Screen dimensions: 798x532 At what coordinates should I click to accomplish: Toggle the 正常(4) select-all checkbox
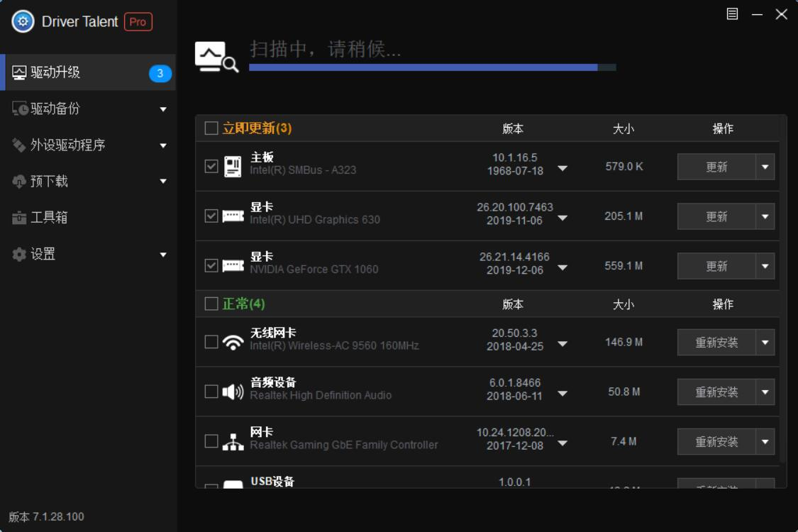tap(211, 304)
